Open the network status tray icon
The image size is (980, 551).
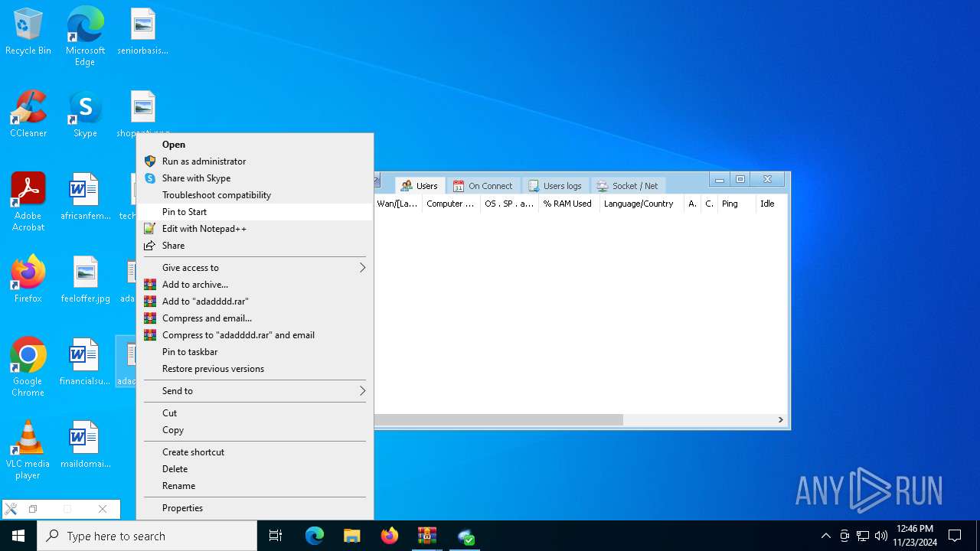click(x=863, y=536)
